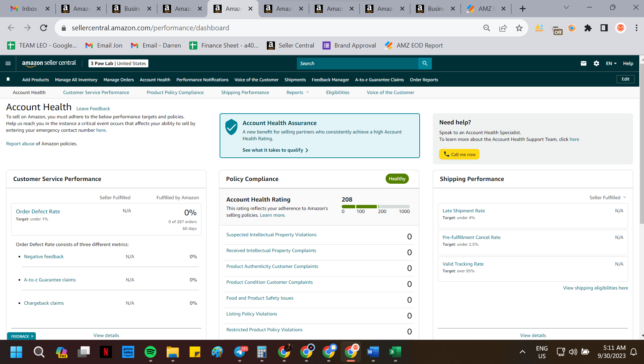The width and height of the screenshot is (644, 364).
Task: Click the bookmark flag icon in the nav bar
Action: tap(8, 79)
